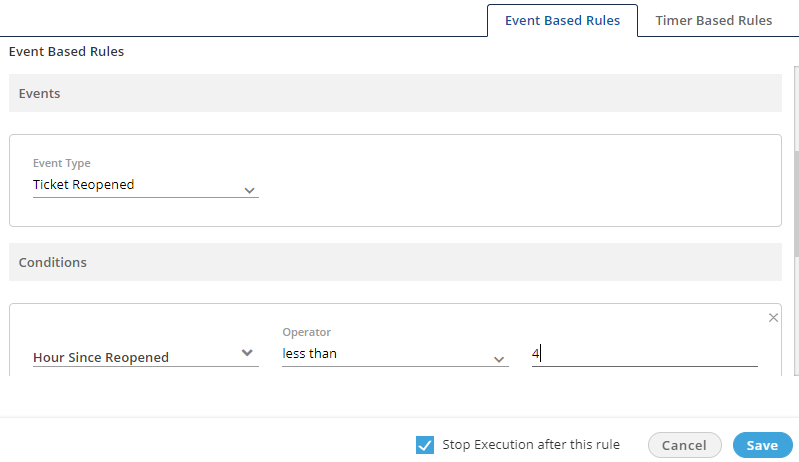
Task: Open the Operator dropdown showing less than
Action: click(x=395, y=355)
